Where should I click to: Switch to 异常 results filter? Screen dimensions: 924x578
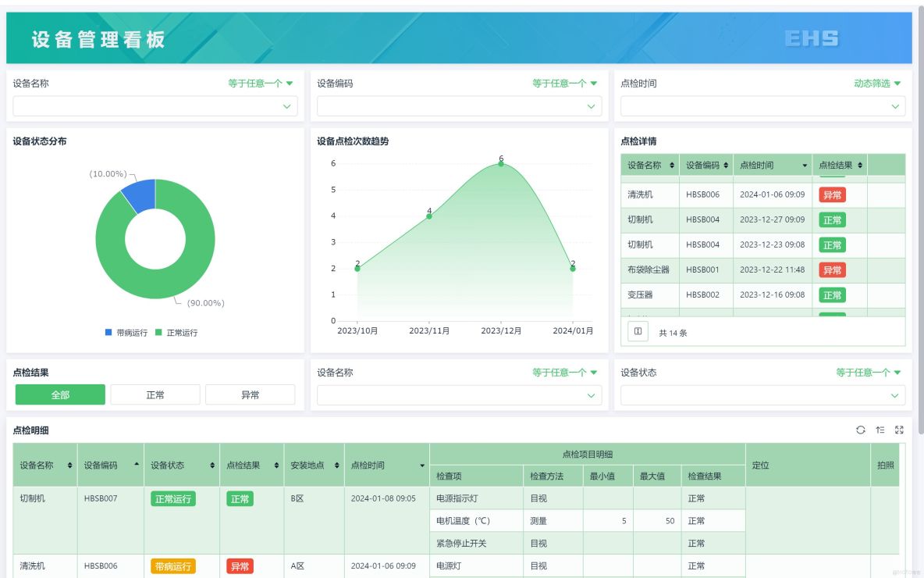pyautogui.click(x=250, y=394)
